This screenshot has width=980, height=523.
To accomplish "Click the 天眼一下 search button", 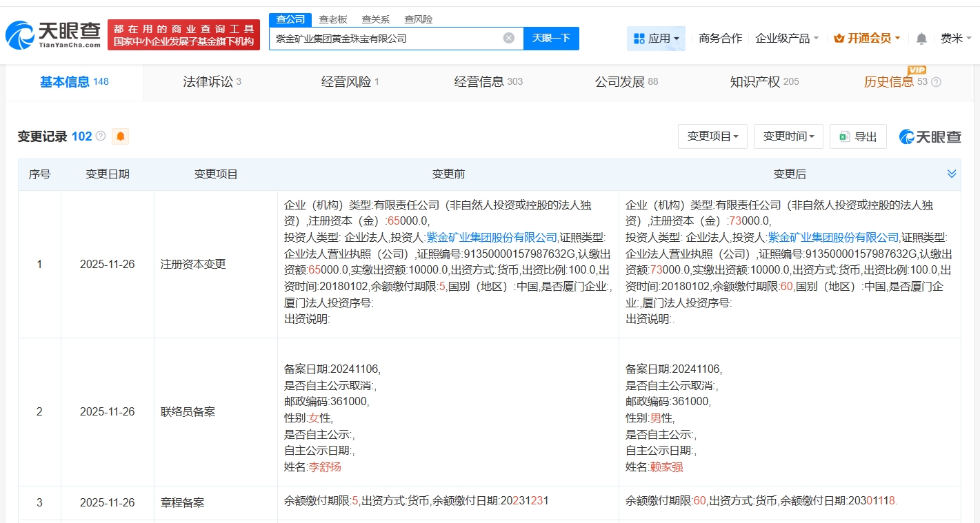I will pyautogui.click(x=552, y=39).
